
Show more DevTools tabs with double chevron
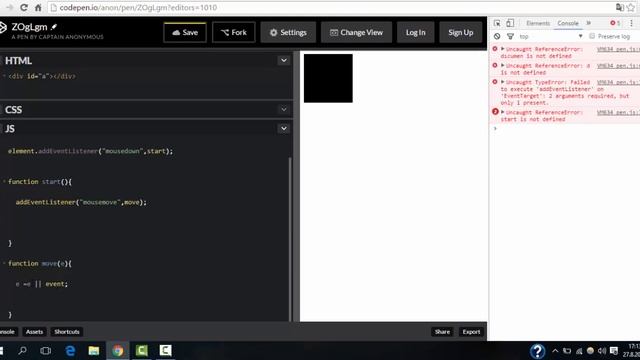(x=589, y=23)
